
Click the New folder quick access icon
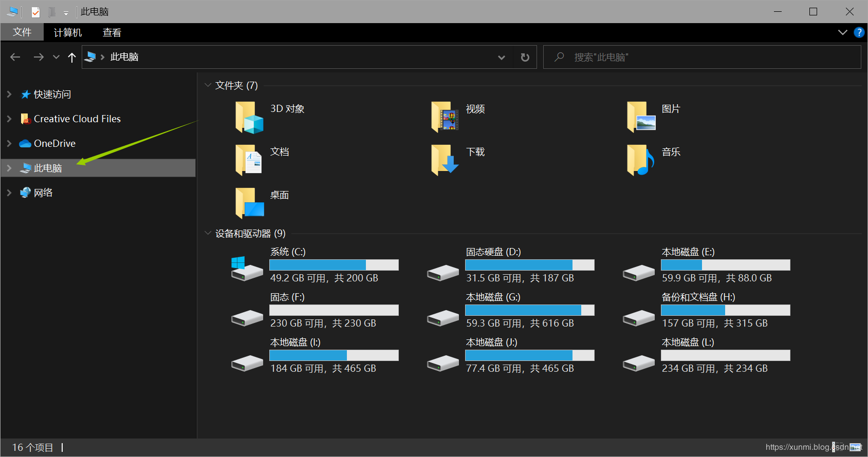(x=52, y=11)
